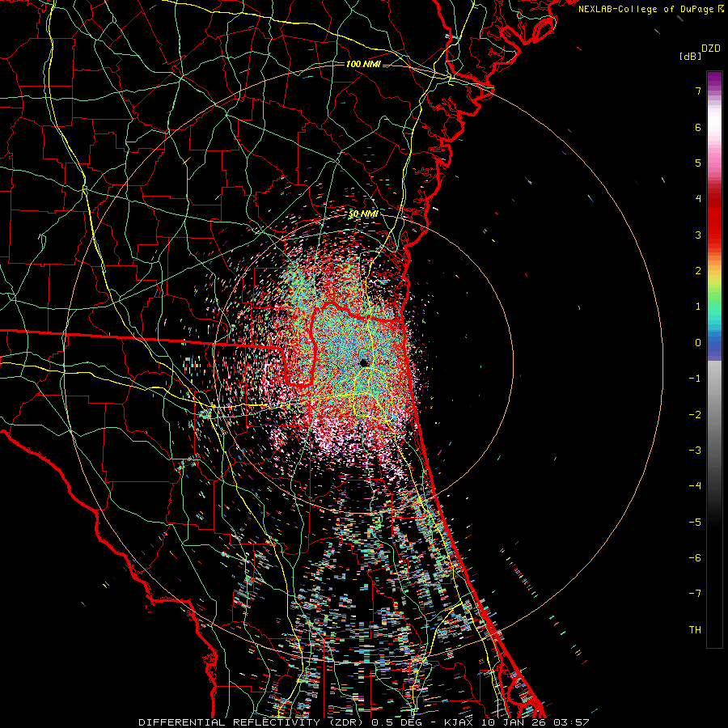Click the Differential Reflectivity KJAX caption
728x728 pixels.
coord(364,722)
